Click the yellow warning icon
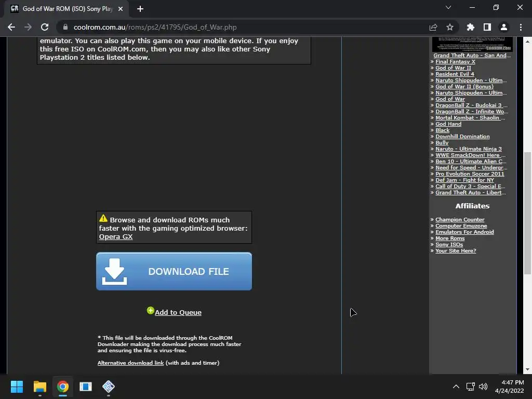This screenshot has width=532, height=399. point(103,219)
